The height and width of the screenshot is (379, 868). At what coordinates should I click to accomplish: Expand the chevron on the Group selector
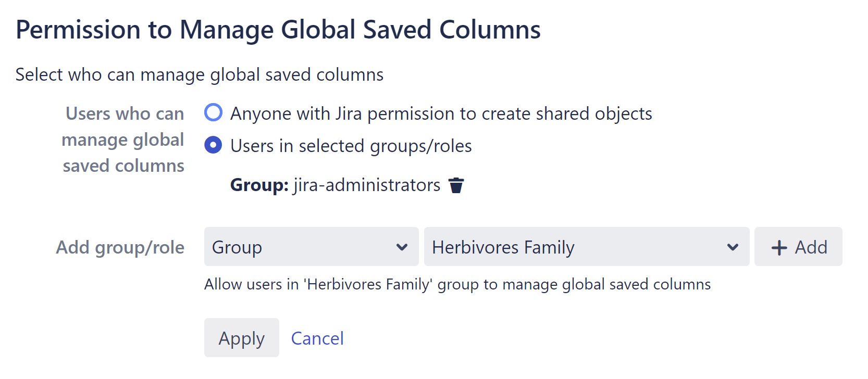click(x=401, y=247)
